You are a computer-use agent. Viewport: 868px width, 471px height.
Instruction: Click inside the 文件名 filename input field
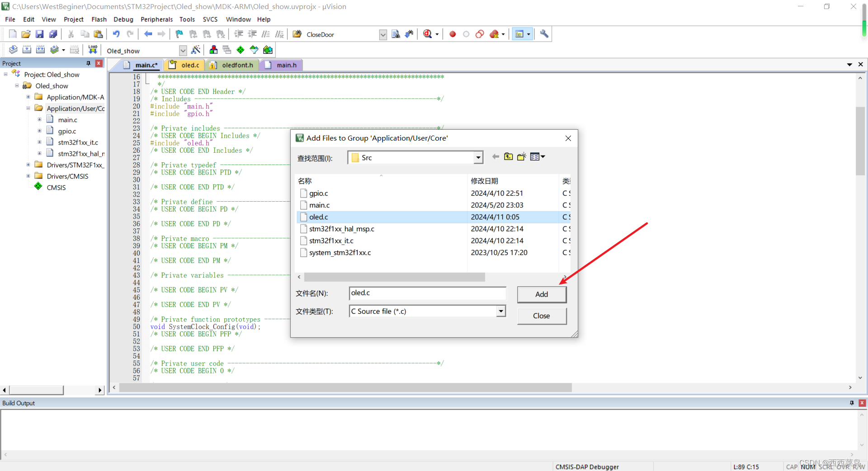click(x=427, y=293)
